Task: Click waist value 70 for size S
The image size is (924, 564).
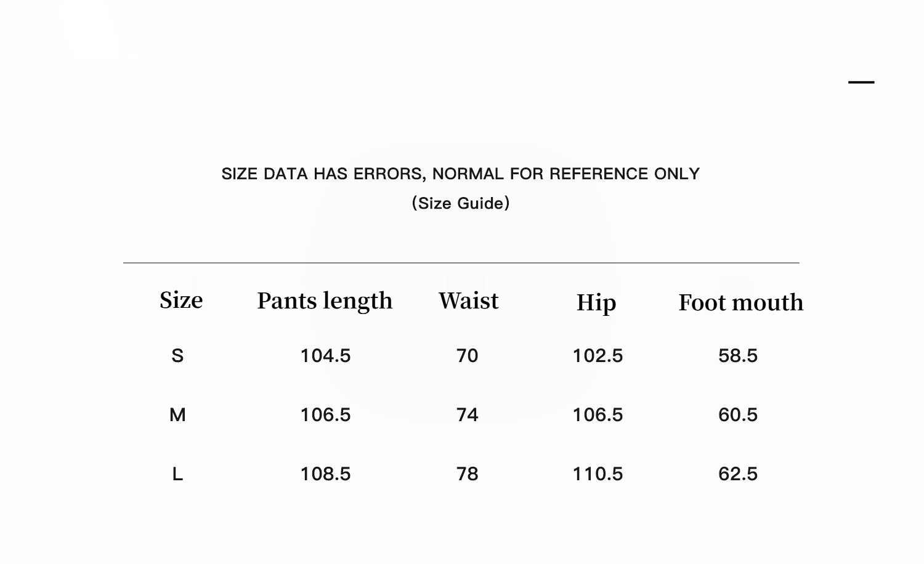Action: pos(467,356)
